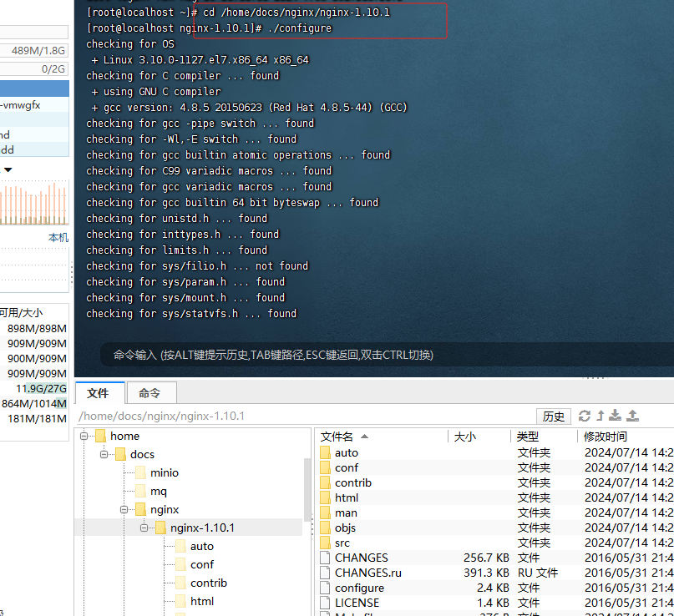Switch to the 文件 tab

point(99,393)
